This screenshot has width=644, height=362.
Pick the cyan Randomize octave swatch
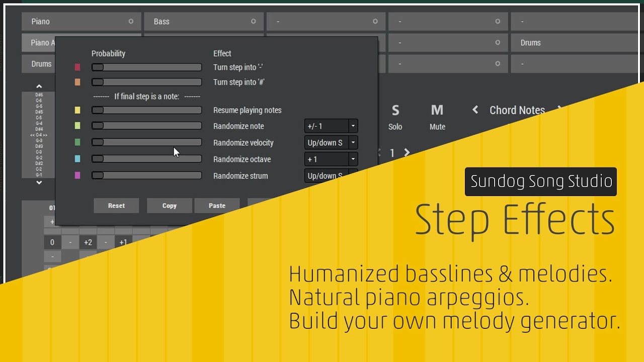77,159
